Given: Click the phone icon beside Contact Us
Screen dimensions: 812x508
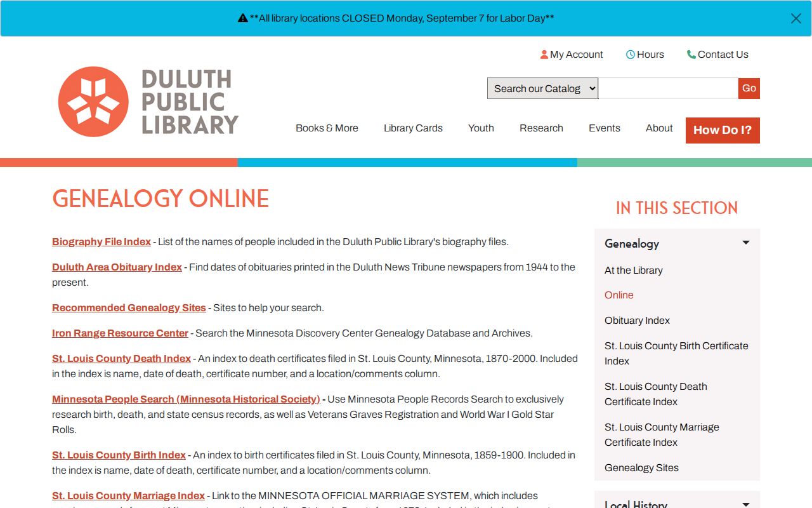Looking at the screenshot, I should [691, 55].
